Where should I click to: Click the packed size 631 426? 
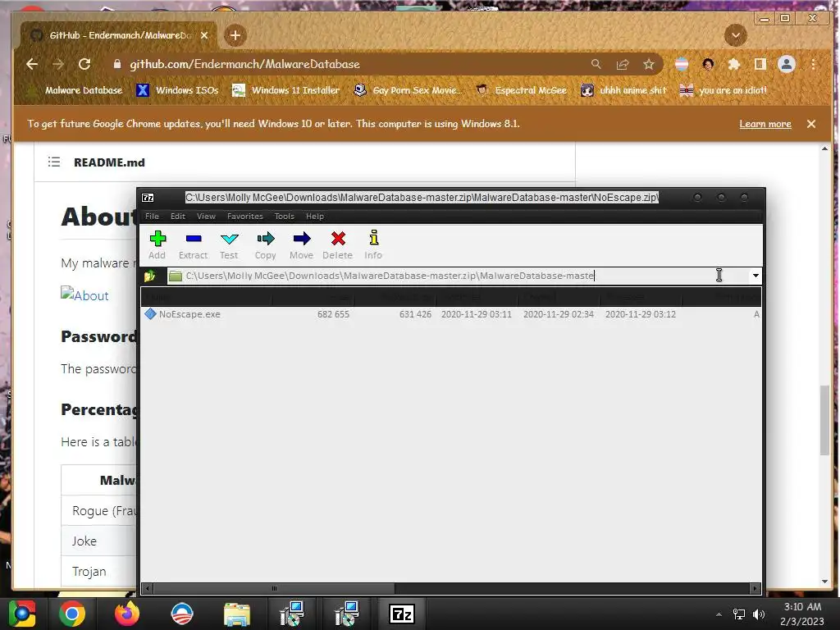pyautogui.click(x=415, y=314)
